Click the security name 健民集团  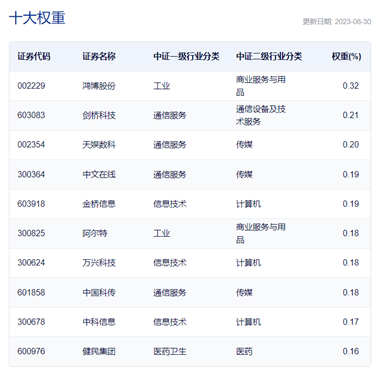coord(99,351)
